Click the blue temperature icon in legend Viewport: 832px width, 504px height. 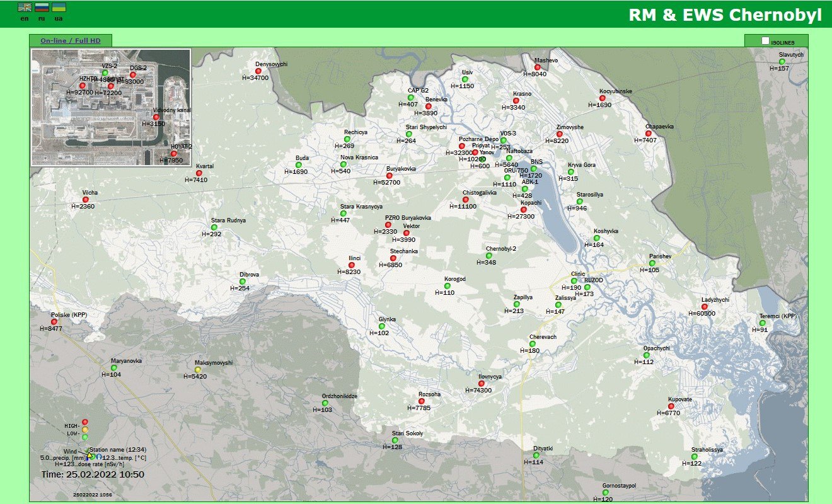98,456
